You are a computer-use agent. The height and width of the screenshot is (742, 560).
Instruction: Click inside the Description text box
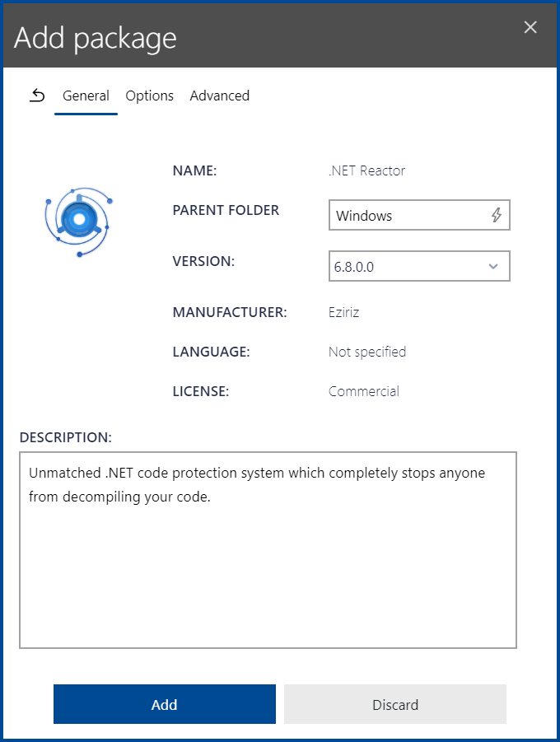coord(268,550)
